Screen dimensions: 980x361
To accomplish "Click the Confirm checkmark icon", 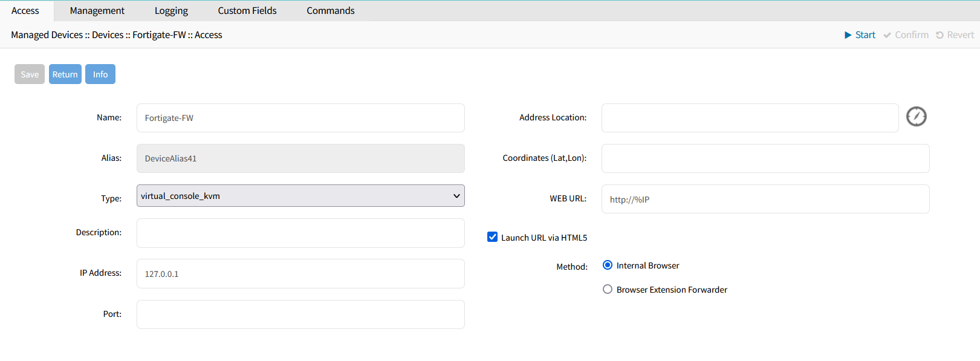I will pos(887,35).
